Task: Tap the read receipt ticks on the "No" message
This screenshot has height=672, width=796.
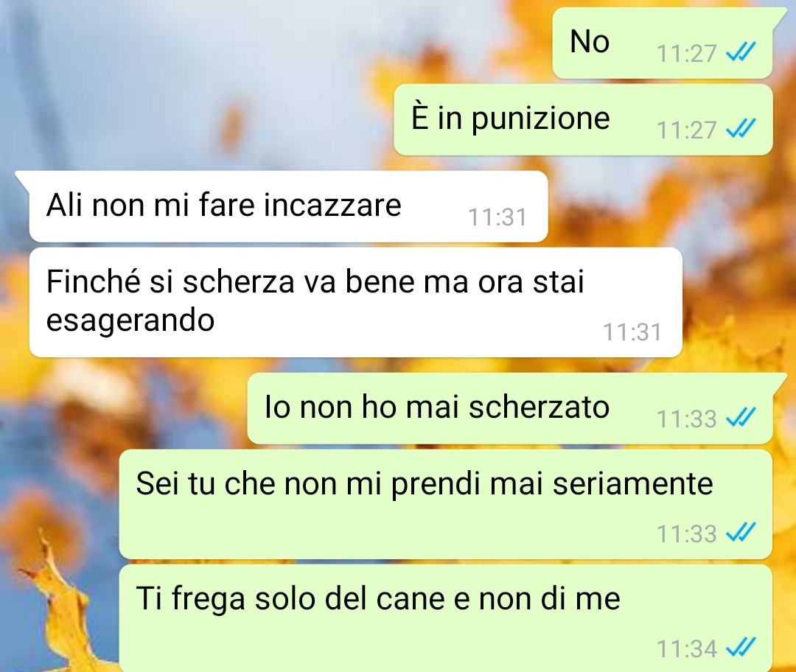Action: 741,52
